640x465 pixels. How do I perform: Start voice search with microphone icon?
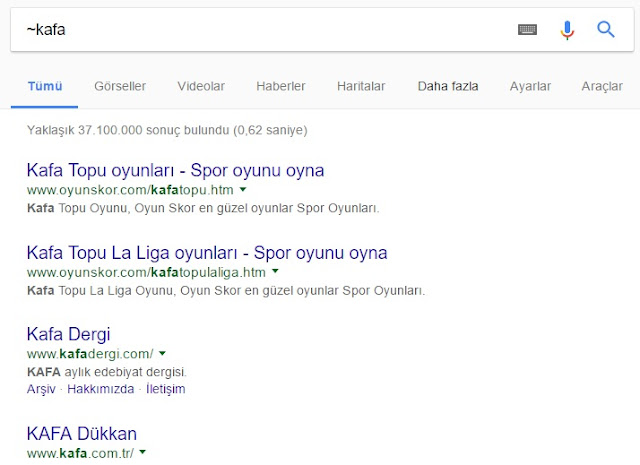(567, 30)
